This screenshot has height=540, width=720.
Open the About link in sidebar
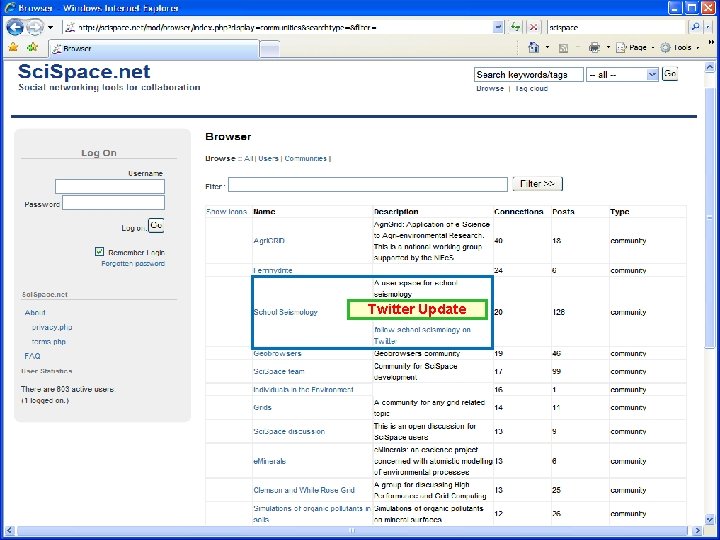tap(35, 312)
